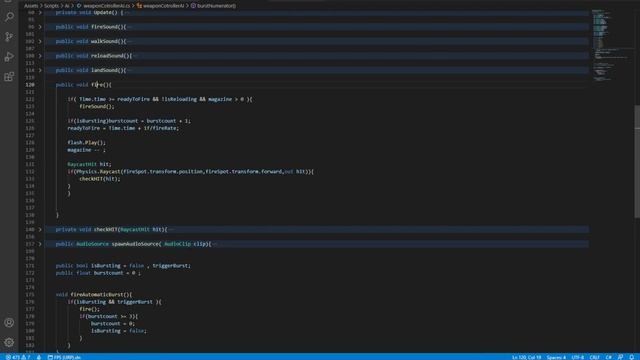Viewport: 640px width, 360px height.
Task: Select AI folder in the breadcrumb path
Action: (x=67, y=6)
